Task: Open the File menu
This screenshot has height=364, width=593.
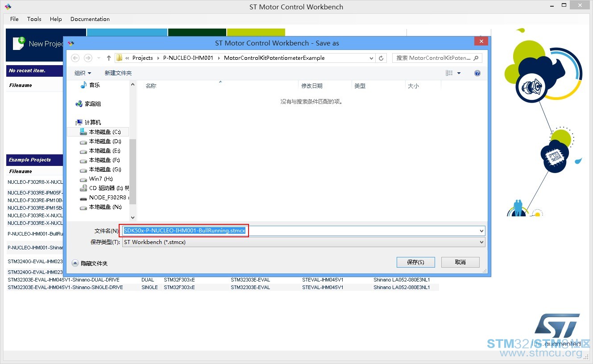Action: pos(14,19)
